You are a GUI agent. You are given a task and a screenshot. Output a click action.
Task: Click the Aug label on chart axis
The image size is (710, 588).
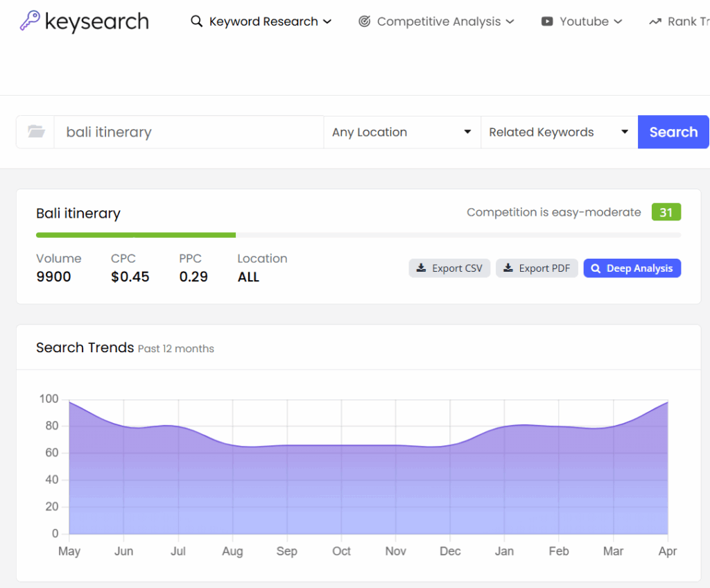232,551
